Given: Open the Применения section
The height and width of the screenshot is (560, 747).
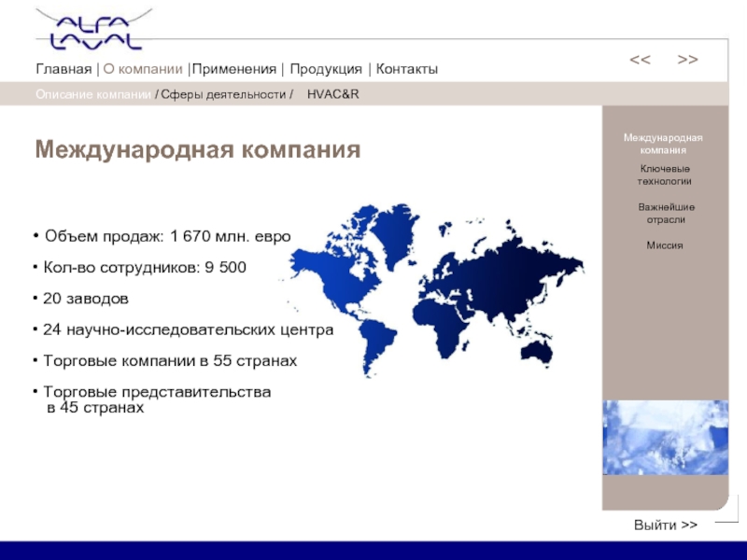Looking at the screenshot, I should [234, 70].
